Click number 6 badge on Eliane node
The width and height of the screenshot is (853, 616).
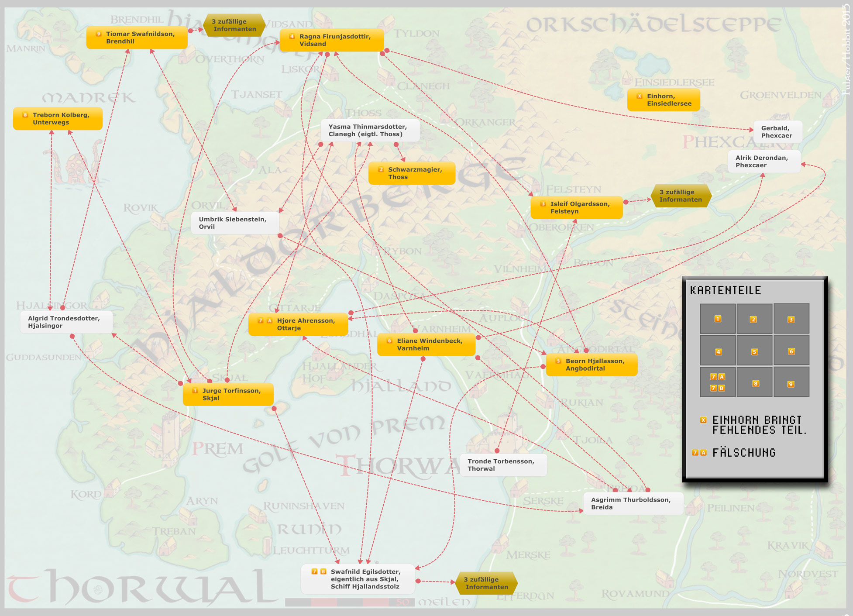[389, 341]
